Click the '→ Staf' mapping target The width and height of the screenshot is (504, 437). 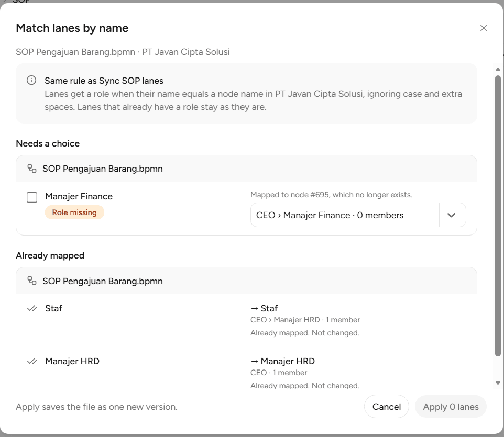(264, 308)
